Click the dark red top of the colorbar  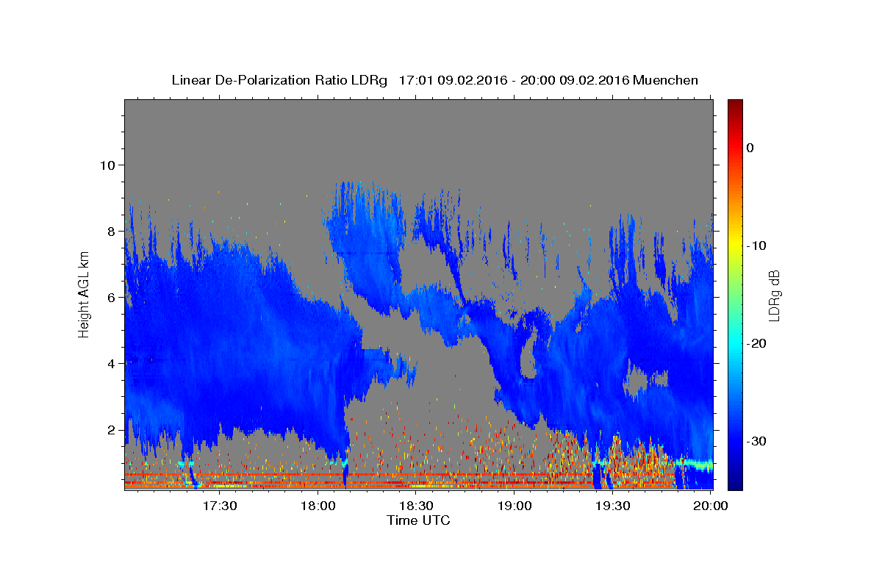(x=735, y=104)
